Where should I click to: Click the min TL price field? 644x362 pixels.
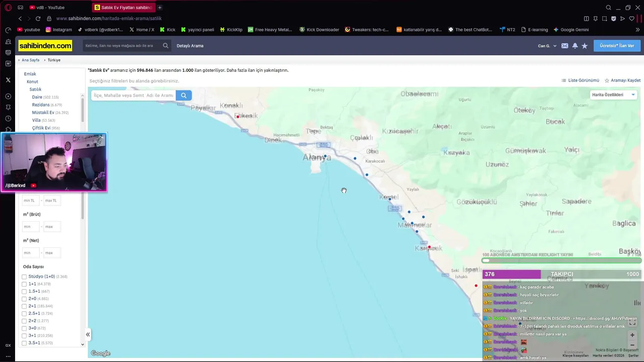click(x=30, y=201)
